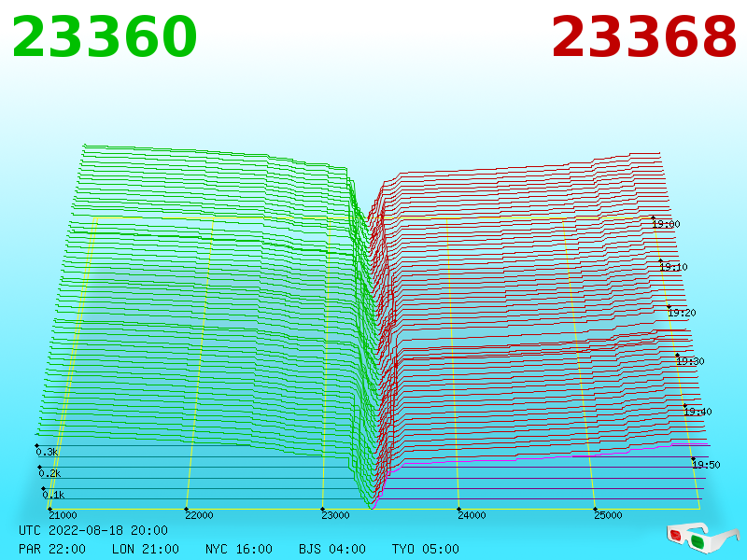Click the 0.3k depth axis label
747x560 pixels.
47,452
